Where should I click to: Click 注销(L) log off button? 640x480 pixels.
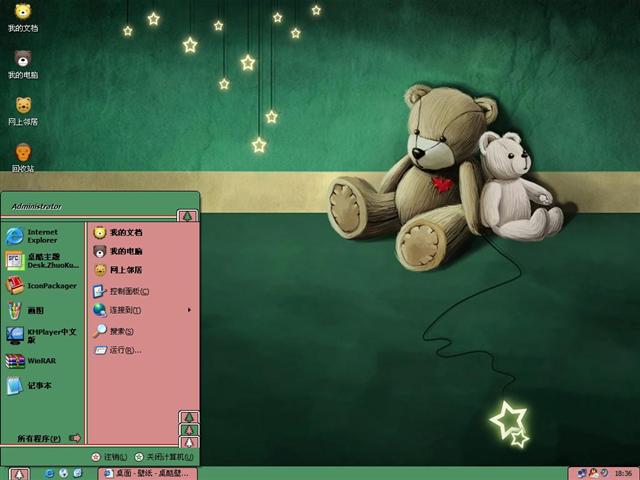tap(109, 457)
